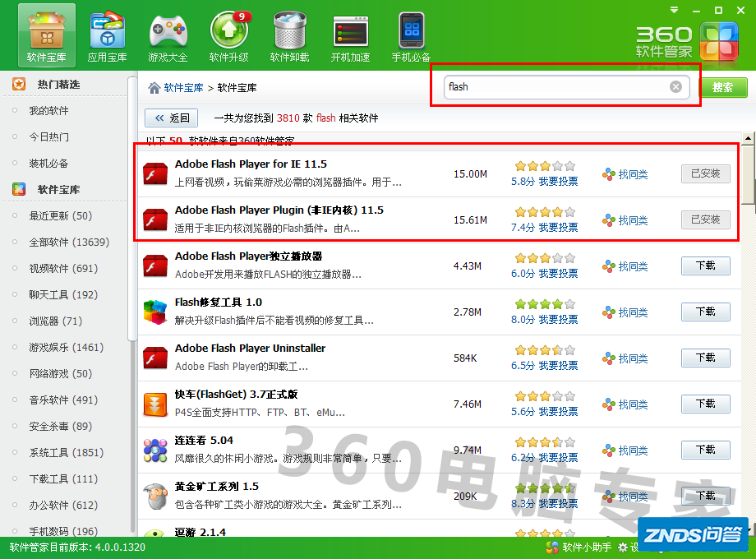Click 找同类 for Flash修复工具 1.0
Screen dimensions: 756x559
[x=625, y=312]
